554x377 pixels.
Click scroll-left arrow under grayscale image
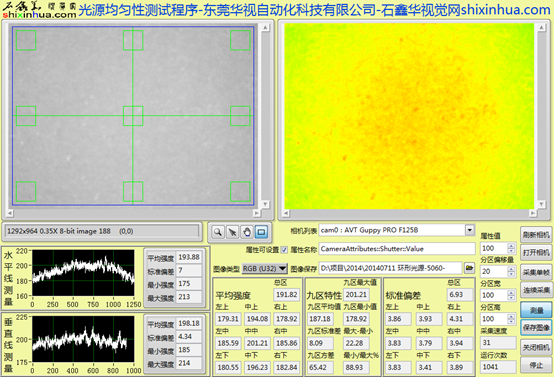click(10, 213)
